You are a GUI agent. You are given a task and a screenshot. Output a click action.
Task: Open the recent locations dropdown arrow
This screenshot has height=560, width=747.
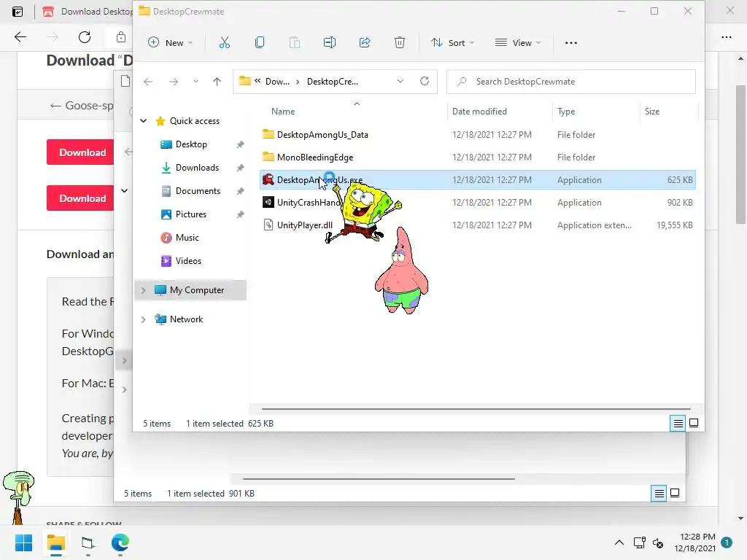(x=196, y=82)
